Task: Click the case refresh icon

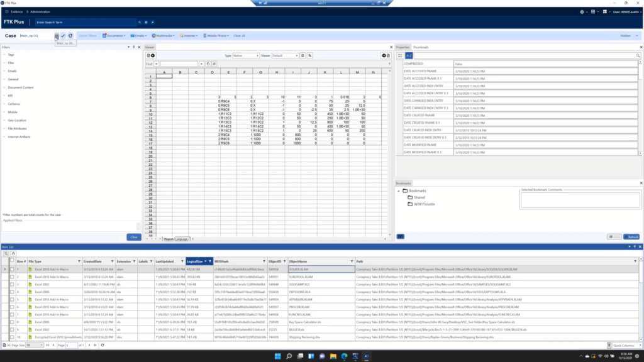Action: coord(70,36)
